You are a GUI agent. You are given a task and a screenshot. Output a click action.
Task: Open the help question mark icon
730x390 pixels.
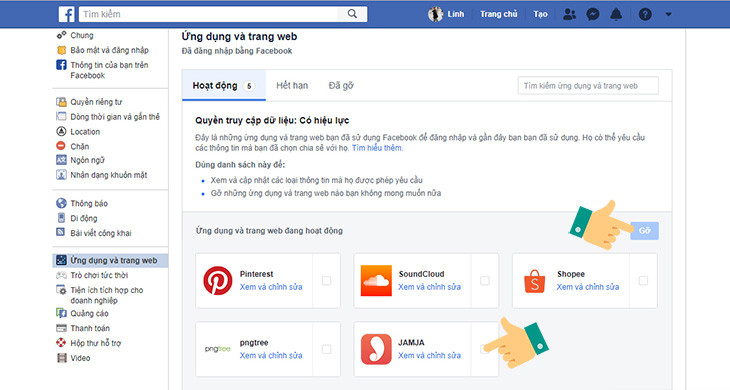[x=645, y=14]
